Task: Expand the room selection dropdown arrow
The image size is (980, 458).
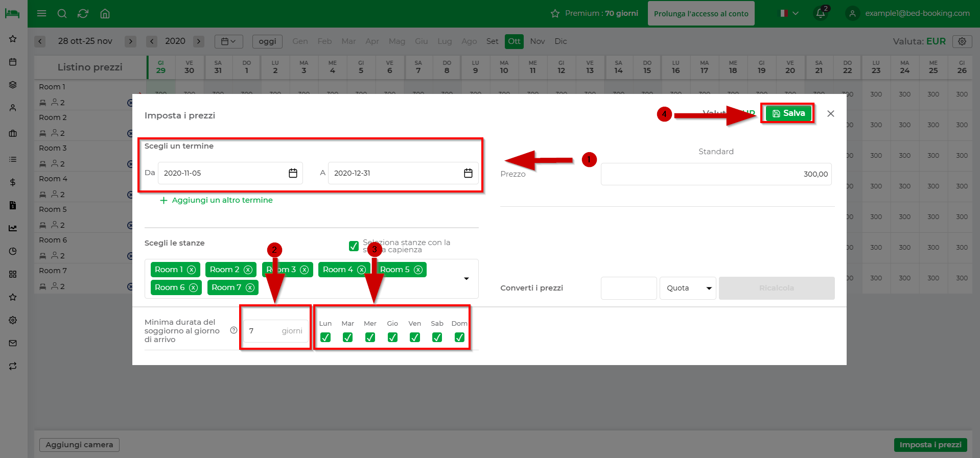Action: click(466, 279)
